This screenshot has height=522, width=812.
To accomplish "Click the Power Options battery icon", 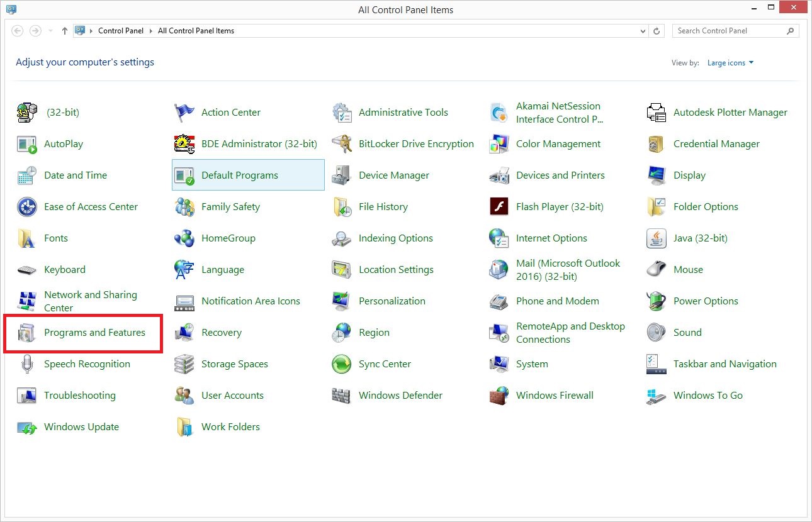I will click(656, 301).
